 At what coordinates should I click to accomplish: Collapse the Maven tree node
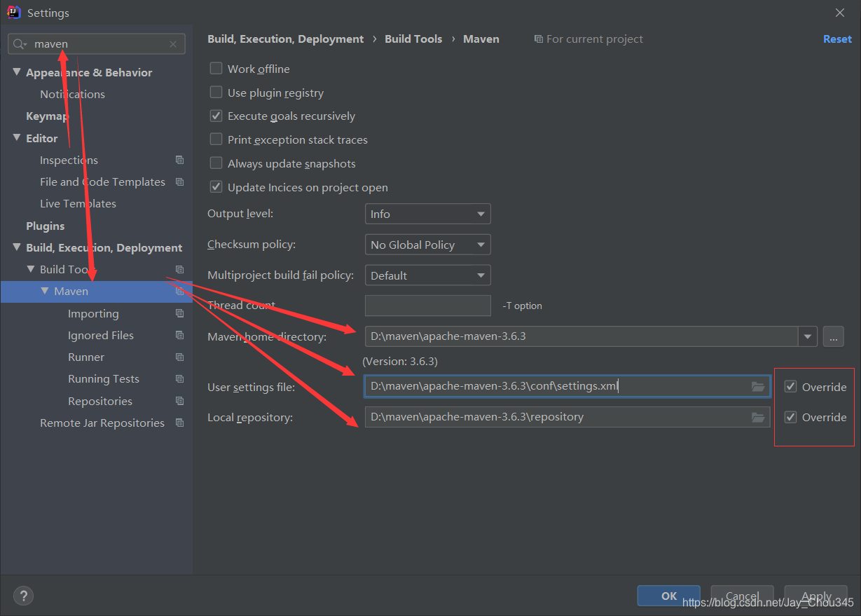pyautogui.click(x=45, y=291)
